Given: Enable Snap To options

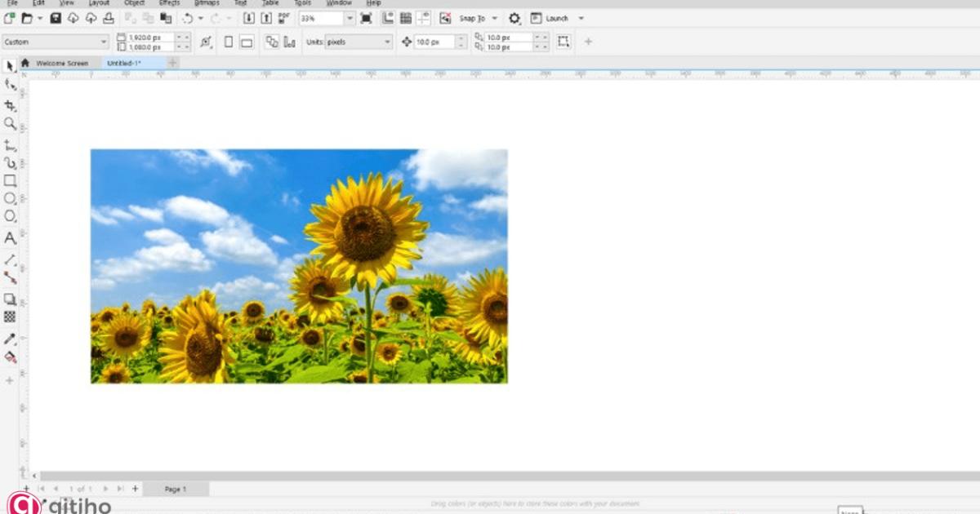Looking at the screenshot, I should tap(472, 18).
